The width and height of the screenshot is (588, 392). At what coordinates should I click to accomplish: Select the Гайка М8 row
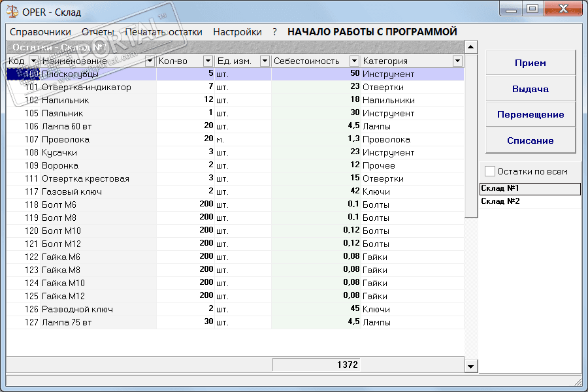pos(235,270)
